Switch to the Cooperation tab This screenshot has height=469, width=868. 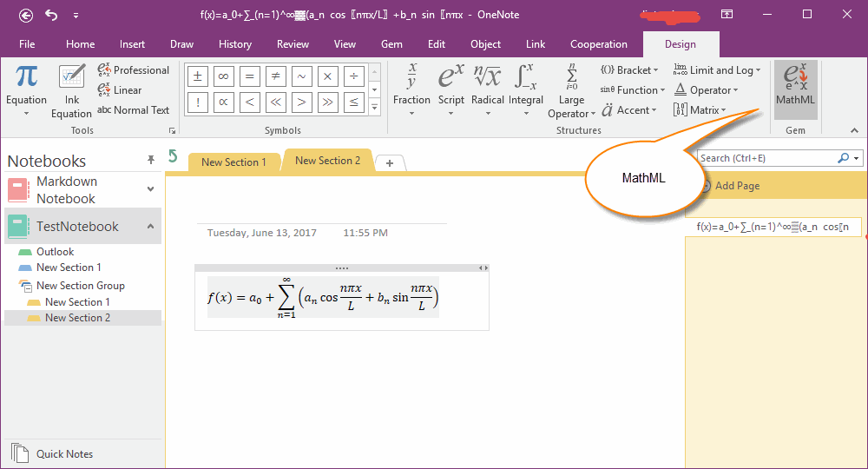click(x=598, y=44)
